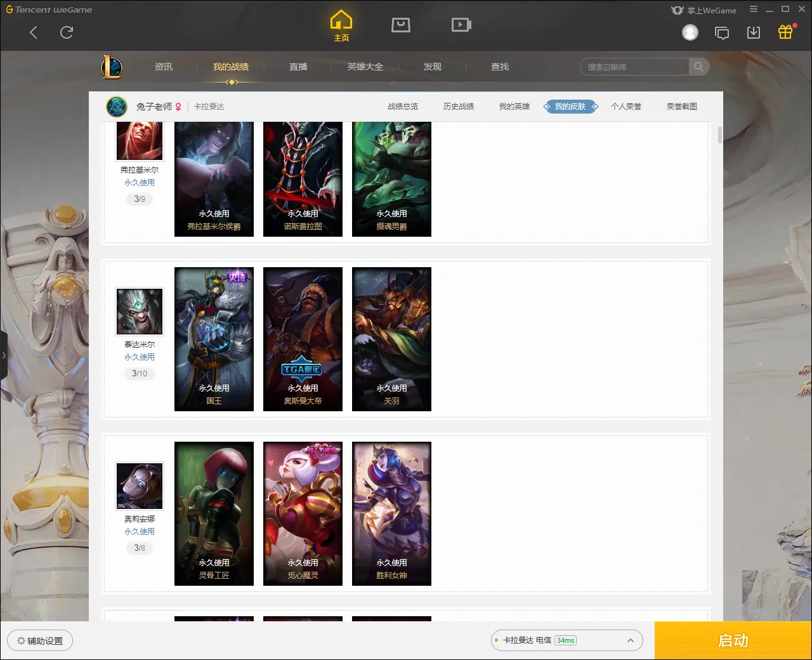Image resolution: width=812 pixels, height=660 pixels.
Task: Click the 3/9 skin count under 弗拉基米尔
Action: (140, 199)
